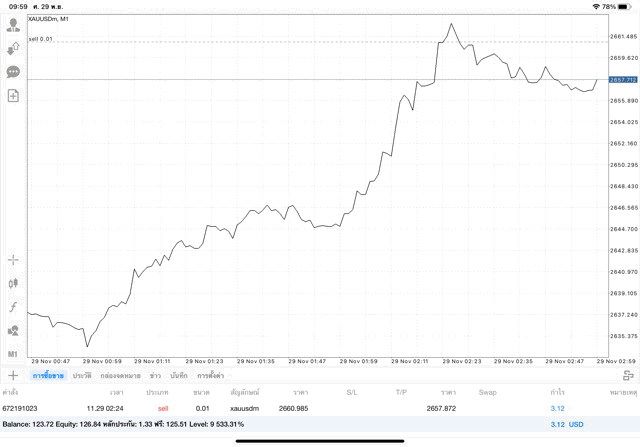Open the trade order arrows icon
The image size is (640, 447).
click(13, 48)
